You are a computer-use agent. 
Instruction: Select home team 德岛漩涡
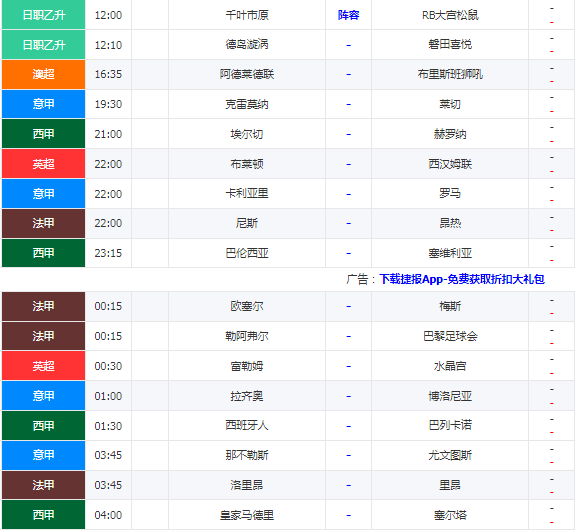pos(247,45)
